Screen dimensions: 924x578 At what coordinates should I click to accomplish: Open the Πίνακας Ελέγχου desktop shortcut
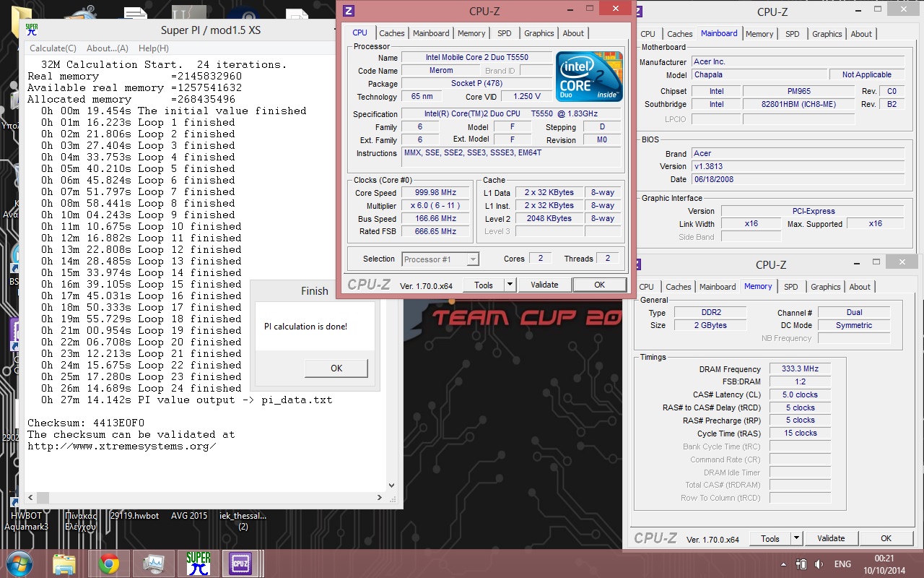pos(80,521)
